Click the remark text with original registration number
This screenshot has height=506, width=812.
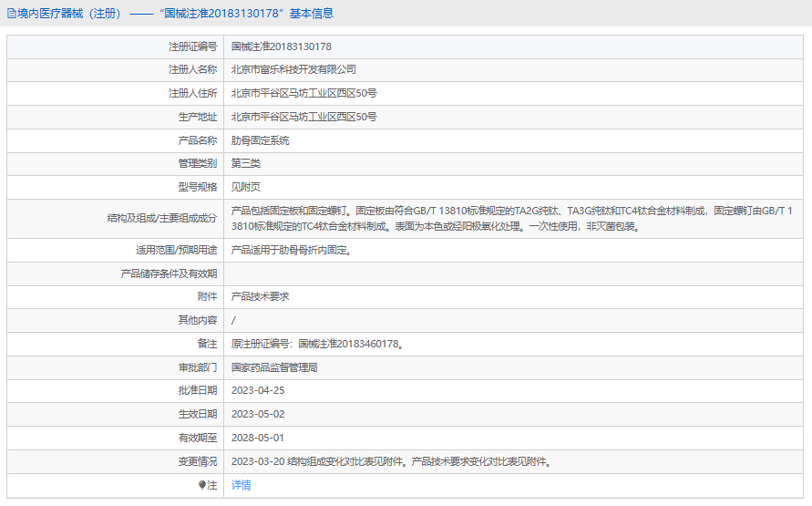coord(317,344)
